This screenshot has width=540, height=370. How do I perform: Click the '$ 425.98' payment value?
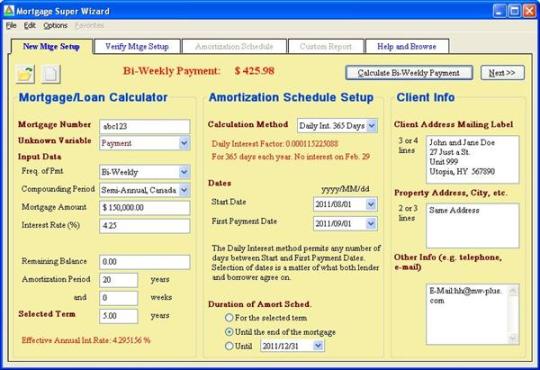[255, 71]
